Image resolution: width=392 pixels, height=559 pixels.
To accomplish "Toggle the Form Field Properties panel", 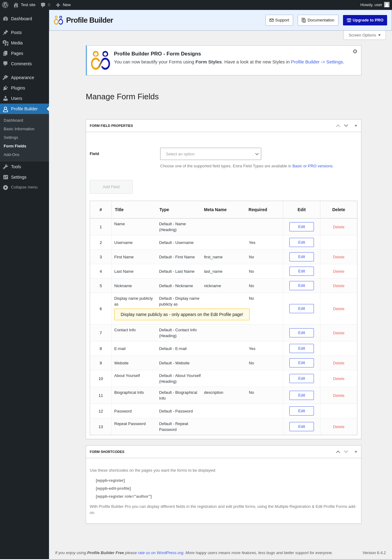I will tap(356, 126).
